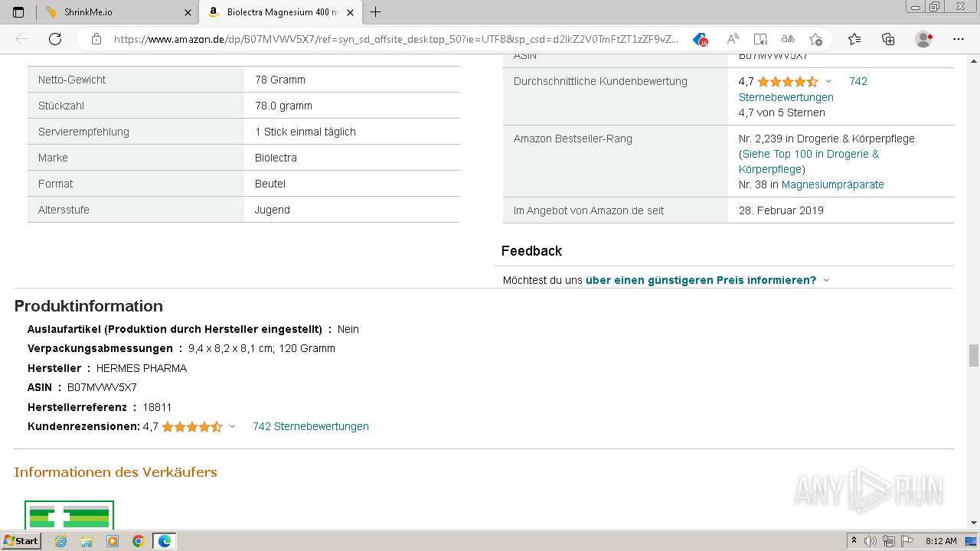Select the Verpackungsabmessungen value text
The height and width of the screenshot is (551, 980).
point(262,348)
